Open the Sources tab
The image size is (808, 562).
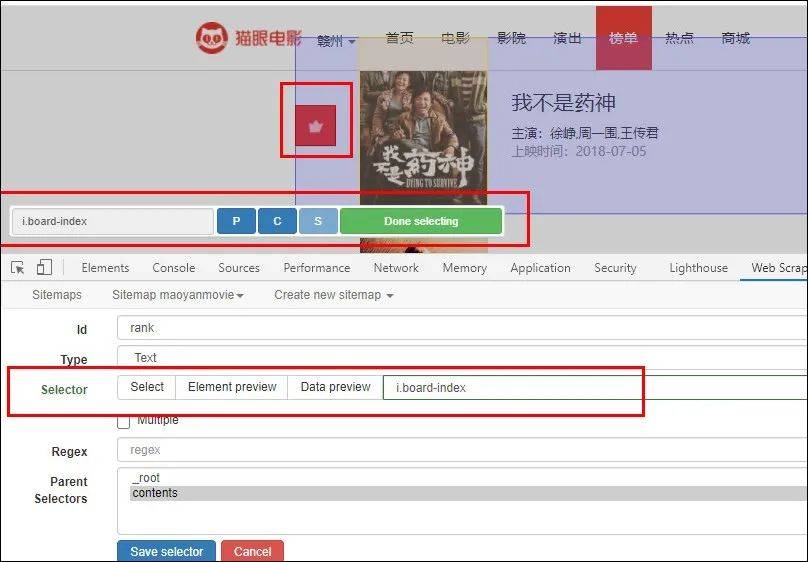point(239,268)
